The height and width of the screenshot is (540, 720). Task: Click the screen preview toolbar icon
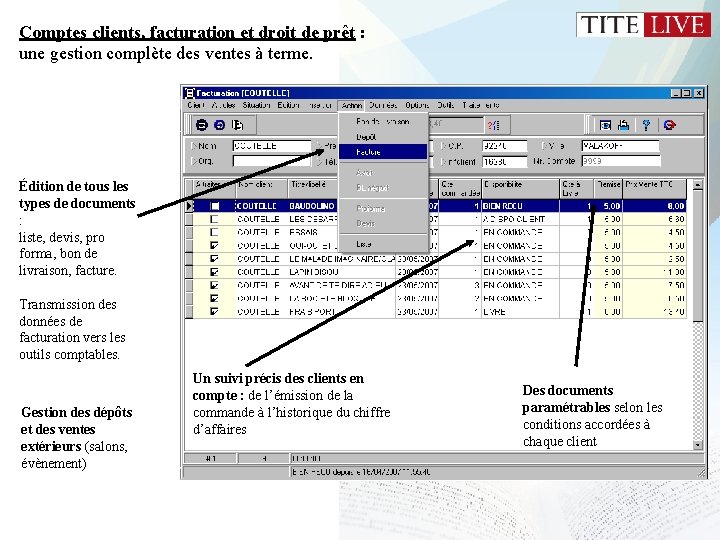[606, 125]
